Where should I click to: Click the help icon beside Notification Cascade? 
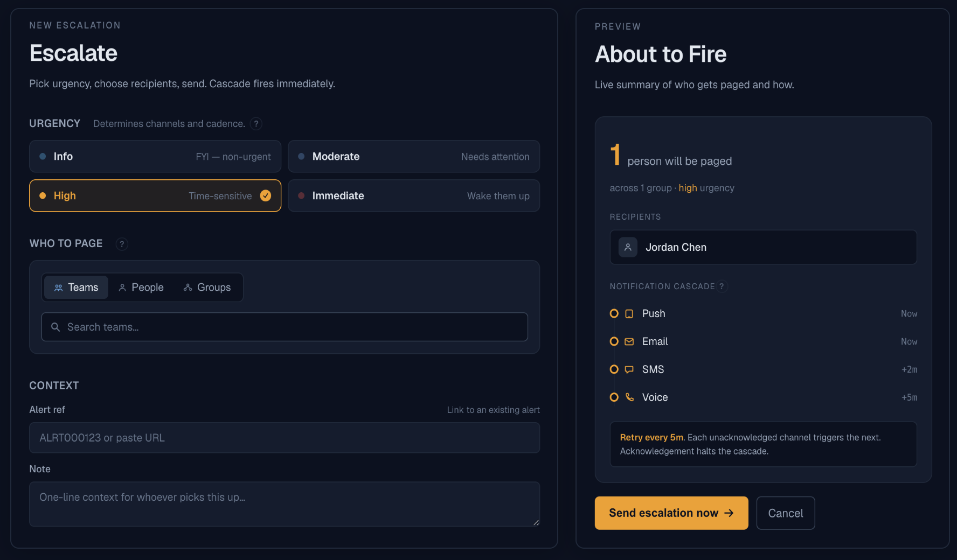click(722, 286)
